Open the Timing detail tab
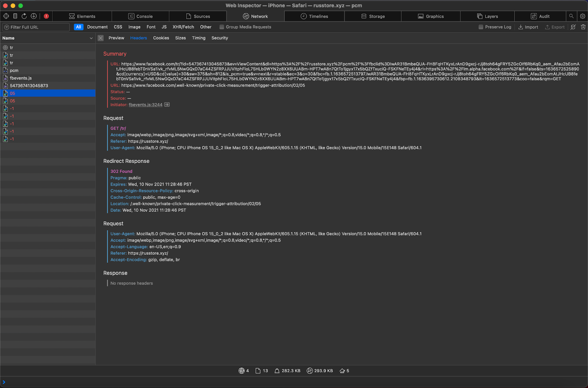 pos(198,38)
